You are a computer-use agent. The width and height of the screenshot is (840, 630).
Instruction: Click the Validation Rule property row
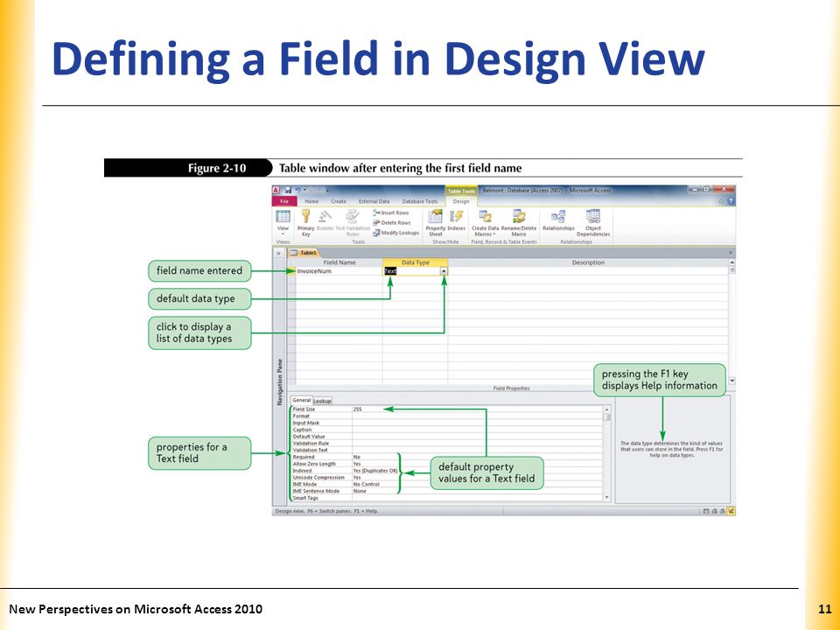pos(447,444)
